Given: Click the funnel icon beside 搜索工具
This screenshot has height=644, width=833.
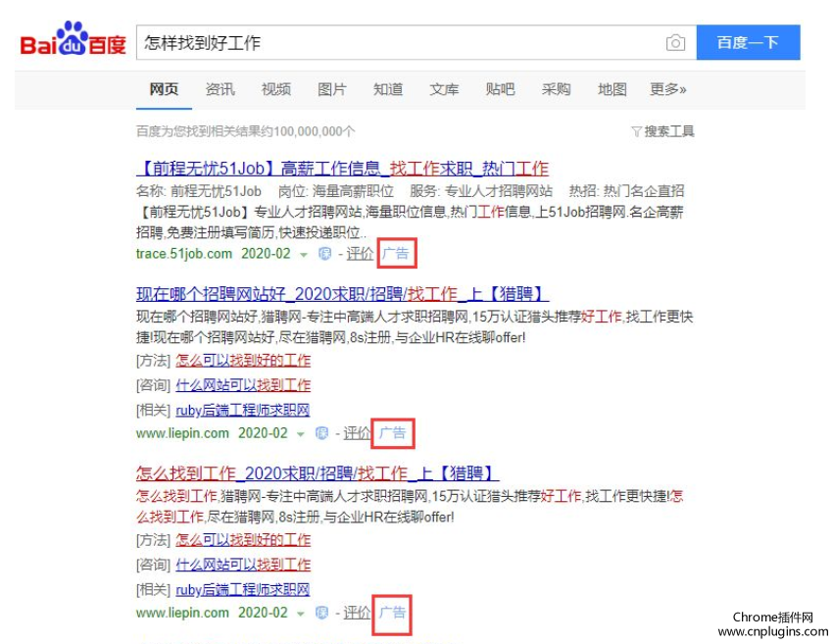Looking at the screenshot, I should click(x=636, y=131).
